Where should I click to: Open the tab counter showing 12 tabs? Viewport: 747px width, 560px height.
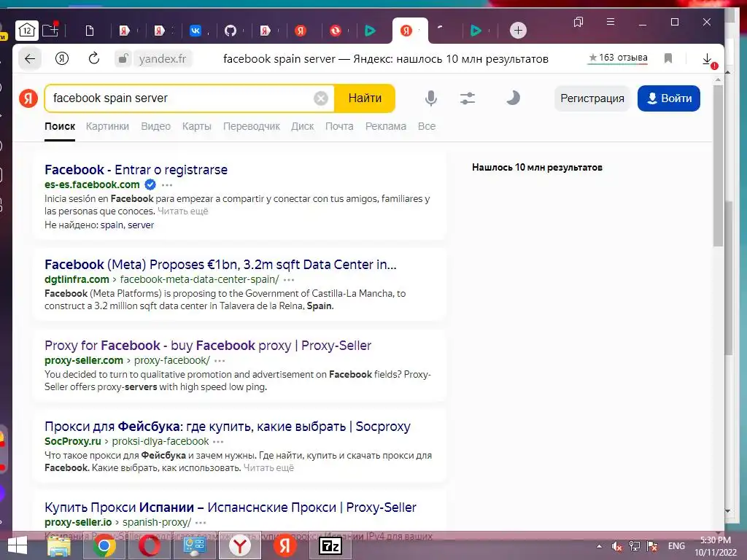[x=27, y=31]
